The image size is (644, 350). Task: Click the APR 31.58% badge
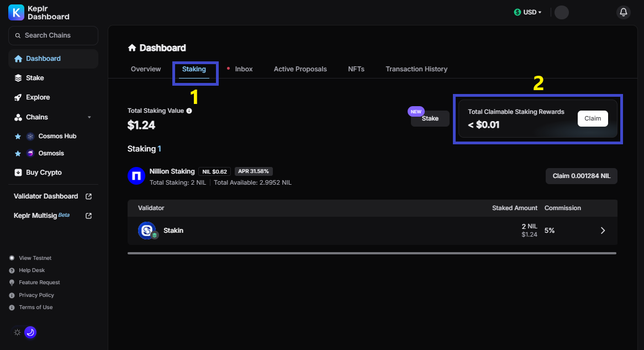coord(254,171)
